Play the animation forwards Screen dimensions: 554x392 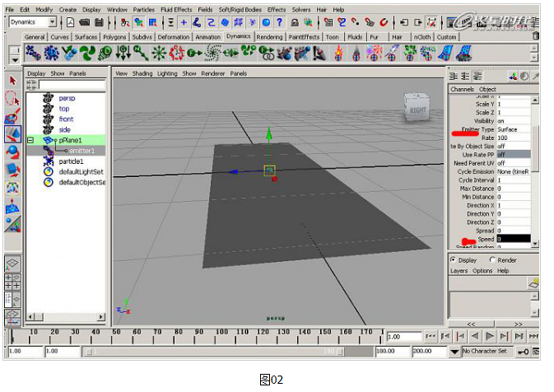tap(489, 336)
